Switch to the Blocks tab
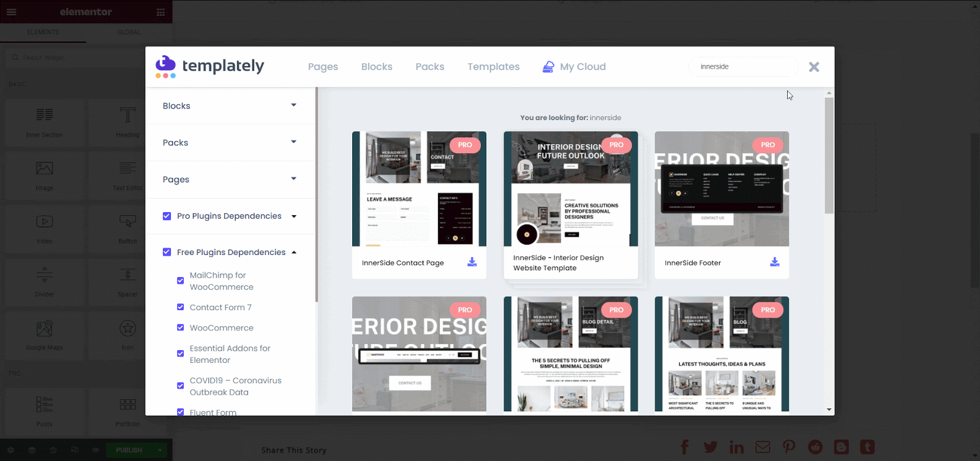 click(377, 67)
